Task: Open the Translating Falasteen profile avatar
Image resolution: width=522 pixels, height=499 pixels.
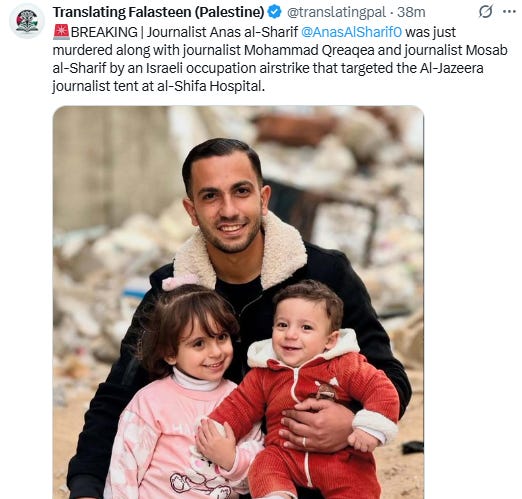Action: tap(27, 21)
